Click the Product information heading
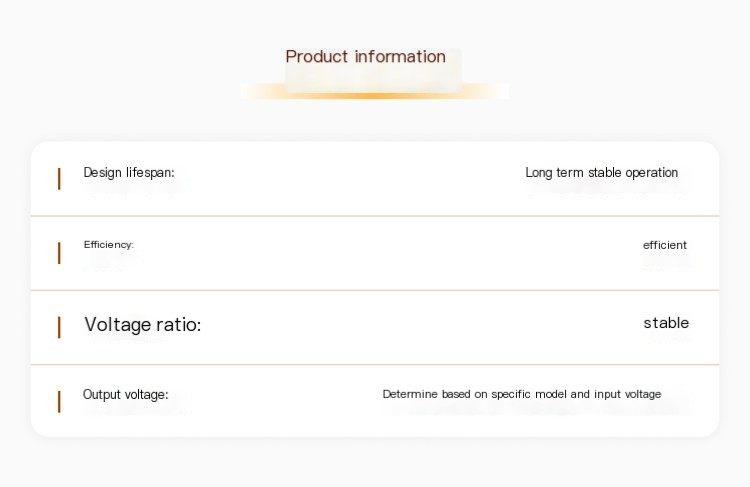750x487 pixels. coord(365,56)
